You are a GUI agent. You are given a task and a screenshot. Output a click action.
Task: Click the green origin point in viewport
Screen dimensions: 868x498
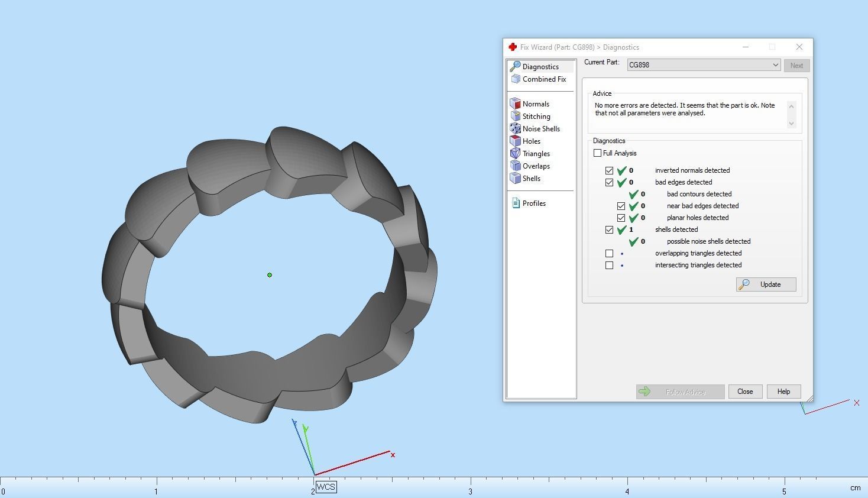[x=270, y=275]
